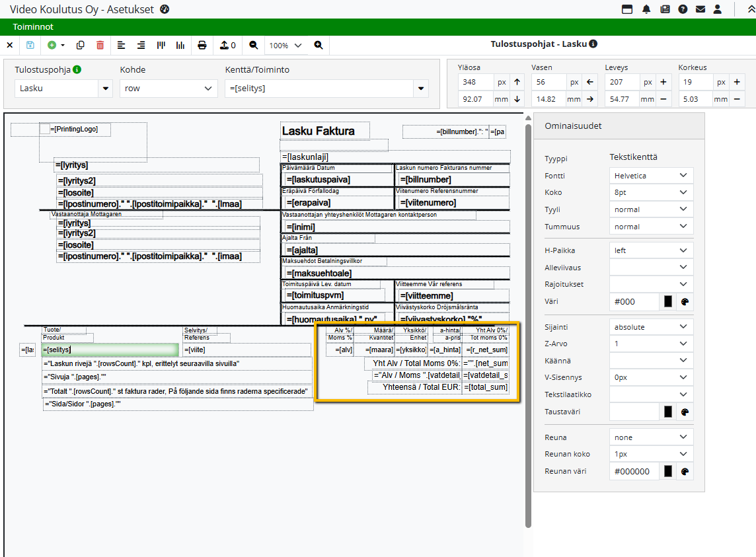Open palette picker for Reunan väri
The width and height of the screenshot is (756, 557).
coord(685,472)
